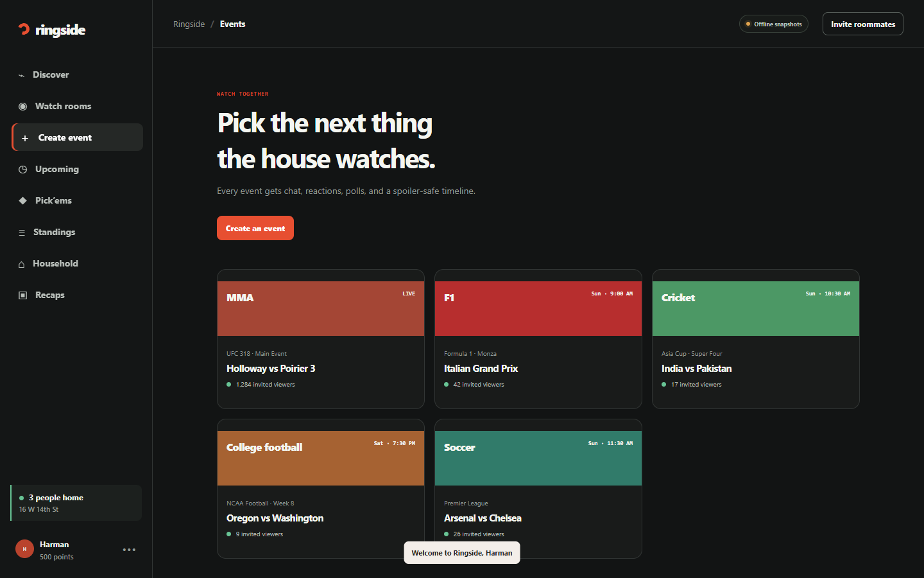The image size is (924, 578).
Task: Click the plus icon beside Create event
Action: [25, 138]
